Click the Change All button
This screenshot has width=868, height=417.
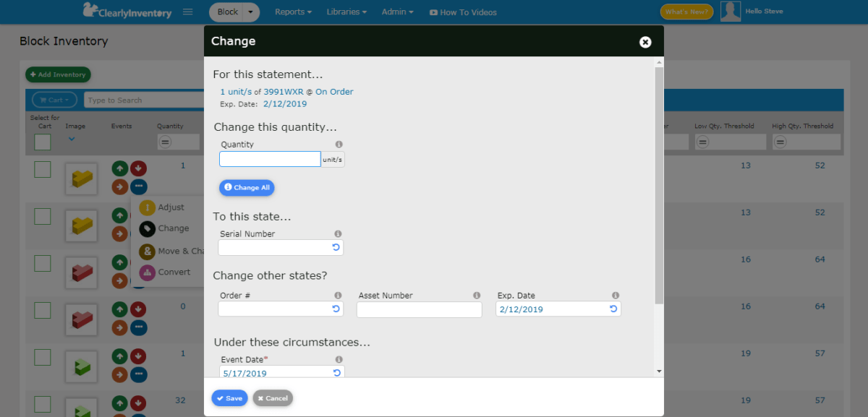(247, 187)
